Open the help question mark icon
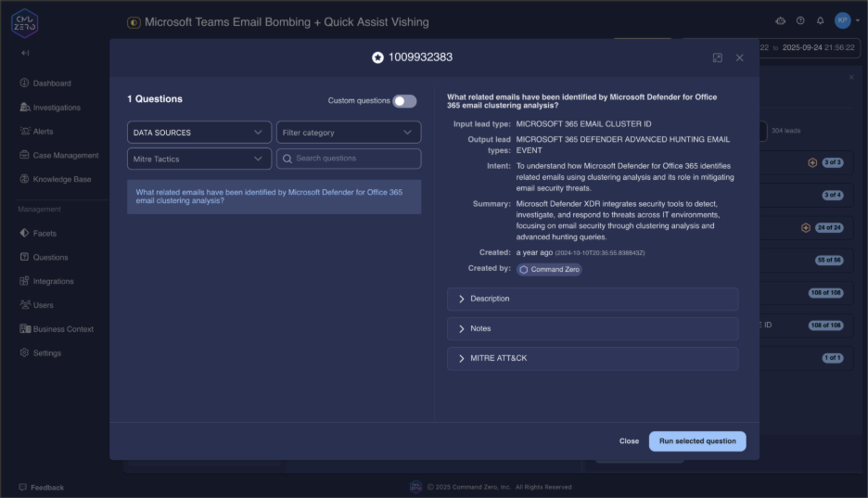The height and width of the screenshot is (498, 868). click(x=800, y=21)
